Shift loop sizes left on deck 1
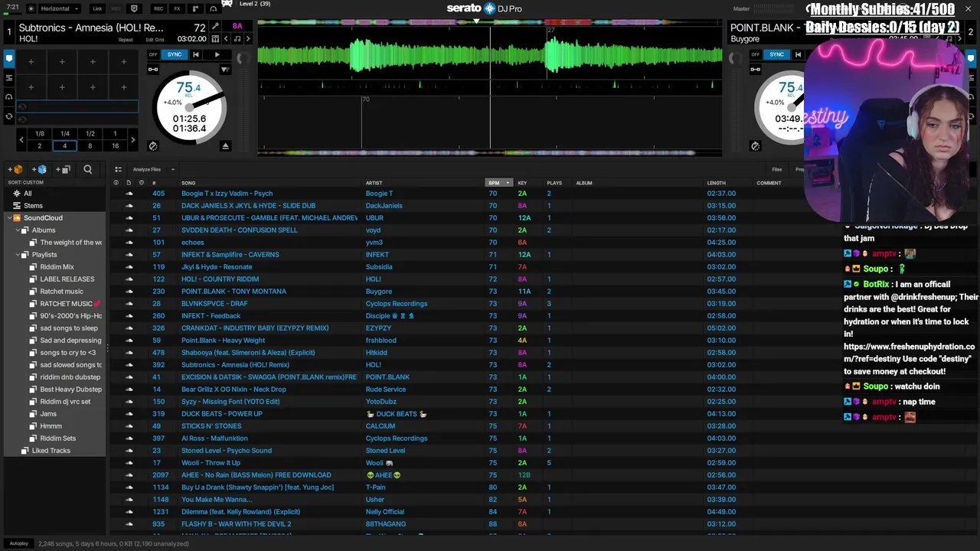Screen dimensions: 980x551 pos(21,140)
